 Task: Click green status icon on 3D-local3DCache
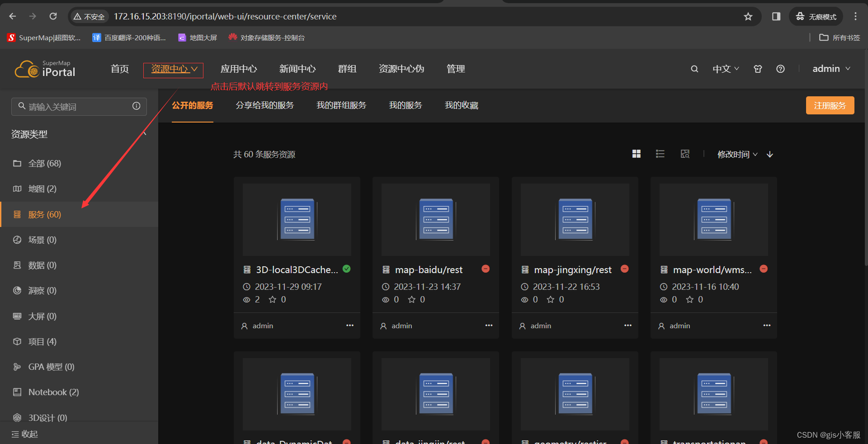(x=347, y=269)
